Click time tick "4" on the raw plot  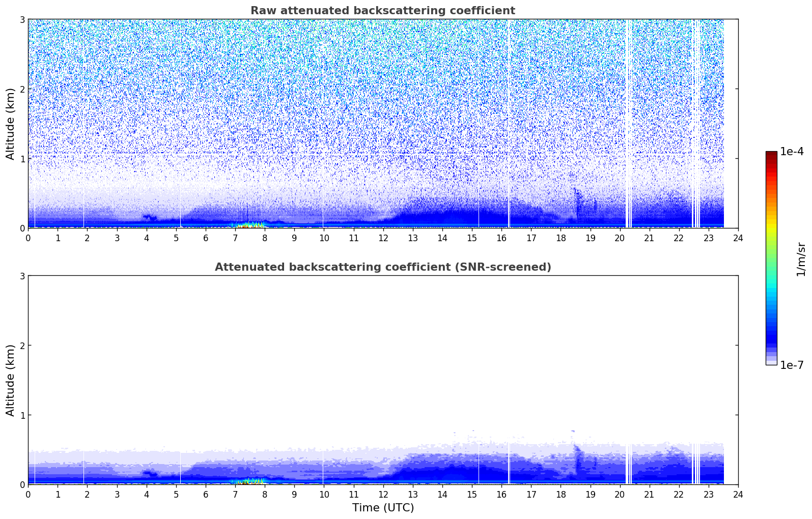(147, 238)
